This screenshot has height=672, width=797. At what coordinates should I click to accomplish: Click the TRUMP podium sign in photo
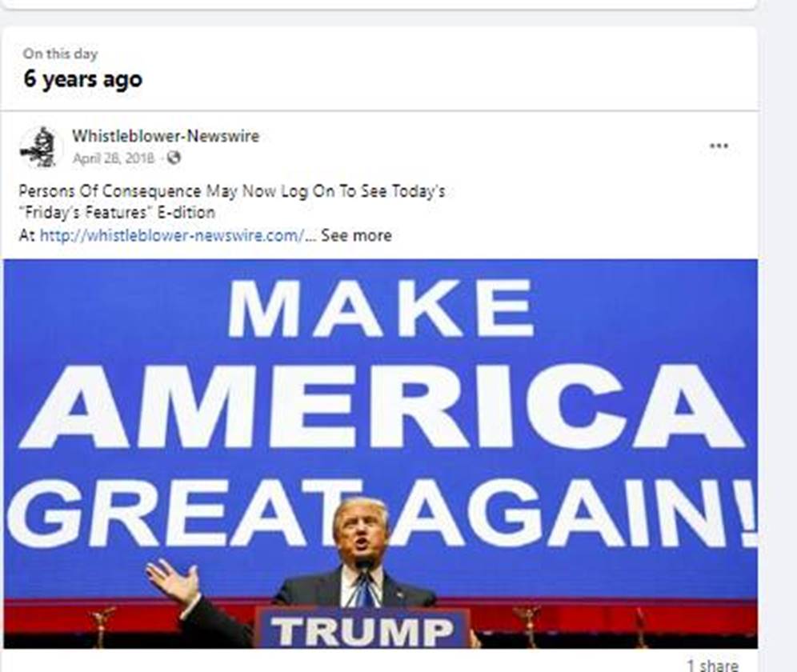(362, 629)
